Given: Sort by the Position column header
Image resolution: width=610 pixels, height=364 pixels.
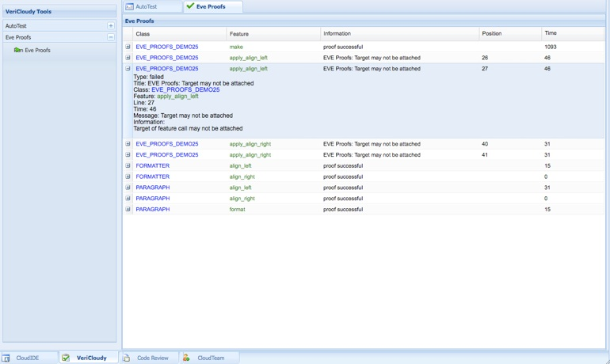Looking at the screenshot, I should [510, 34].
